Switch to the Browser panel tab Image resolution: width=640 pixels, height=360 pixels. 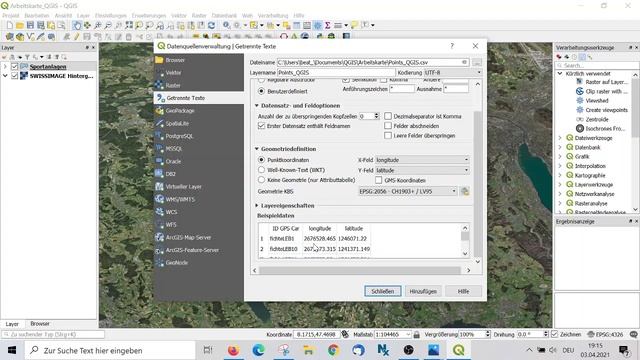(40, 324)
